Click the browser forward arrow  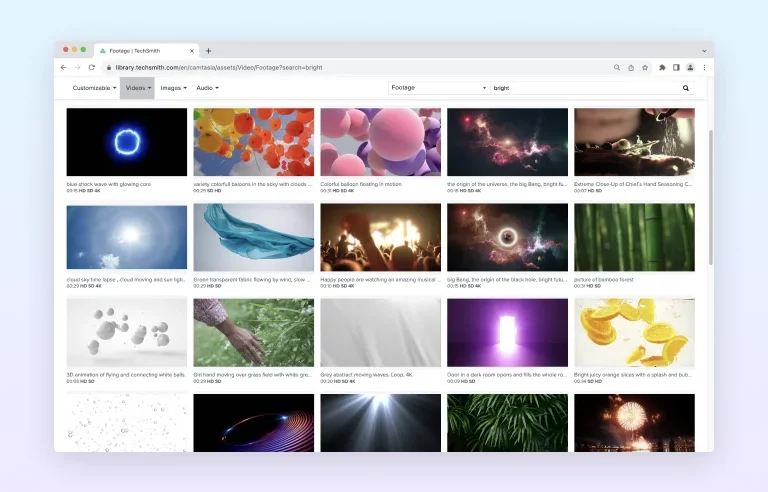coord(77,68)
